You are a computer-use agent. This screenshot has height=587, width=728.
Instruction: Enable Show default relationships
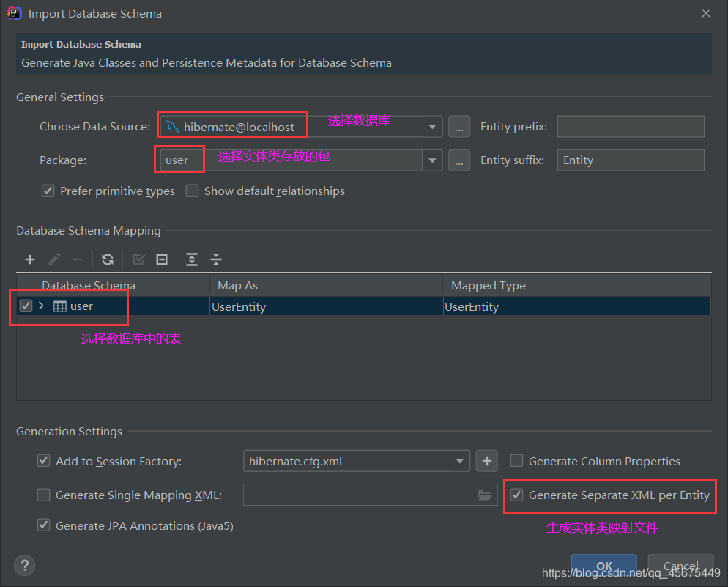pyautogui.click(x=193, y=191)
